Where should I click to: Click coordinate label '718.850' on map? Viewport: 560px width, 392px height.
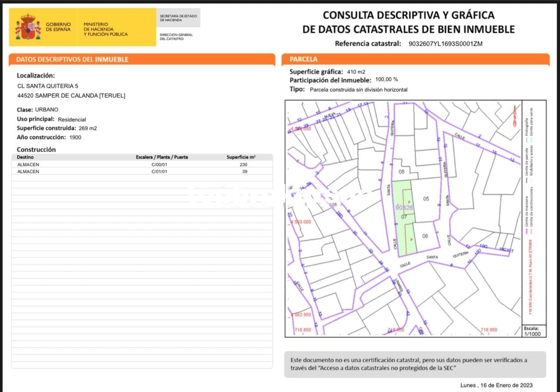303,330
